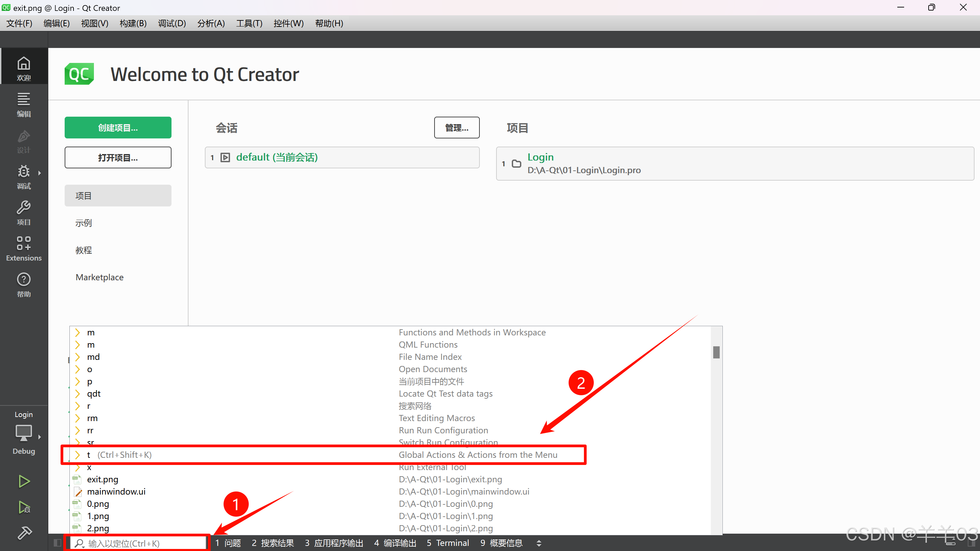Expand the output panes selector arrows
The image size is (980, 551).
539,543
